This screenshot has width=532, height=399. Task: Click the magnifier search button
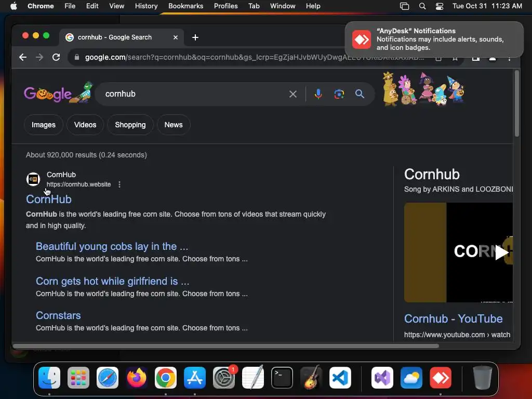360,94
